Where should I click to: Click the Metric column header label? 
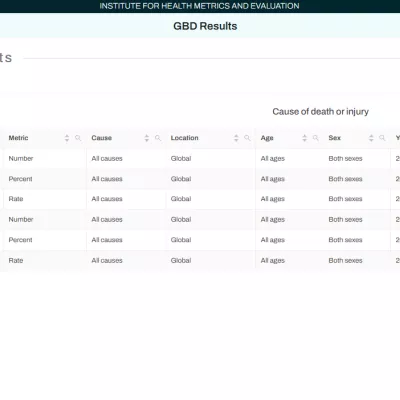[x=18, y=138]
